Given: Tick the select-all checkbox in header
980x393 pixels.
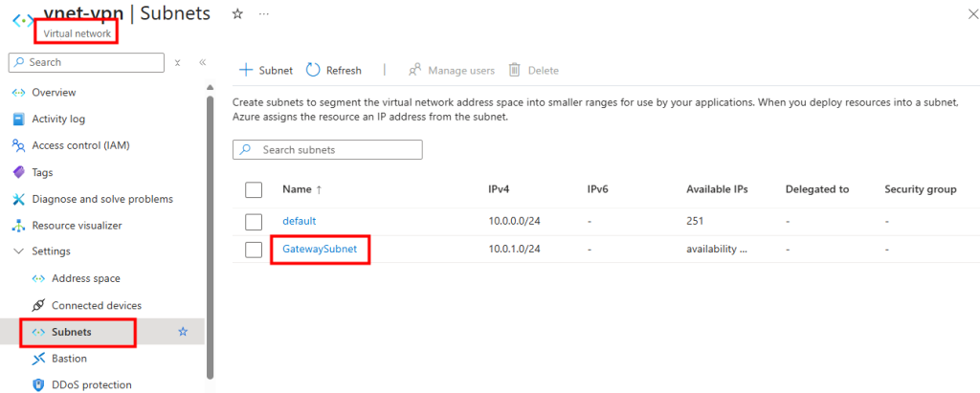Looking at the screenshot, I should [x=254, y=190].
